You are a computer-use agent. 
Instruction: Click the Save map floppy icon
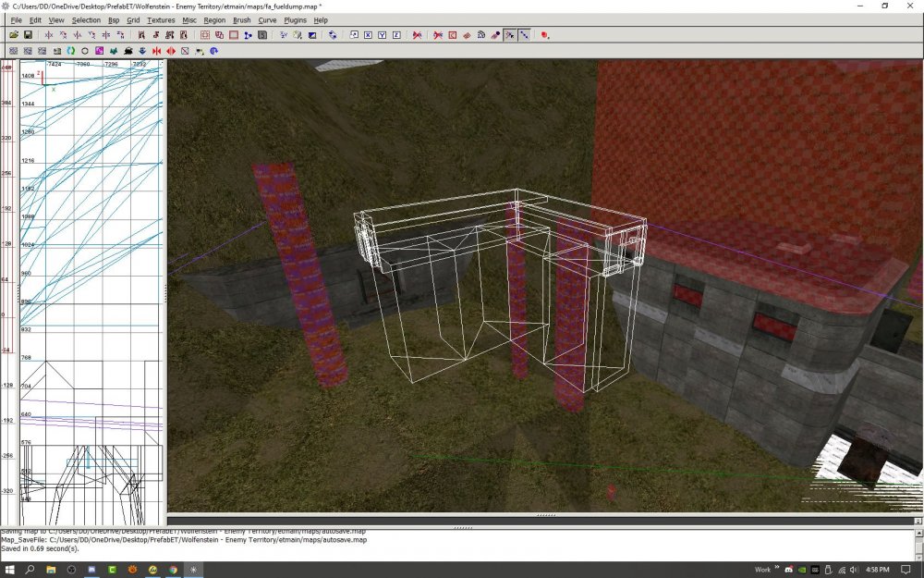pos(28,35)
